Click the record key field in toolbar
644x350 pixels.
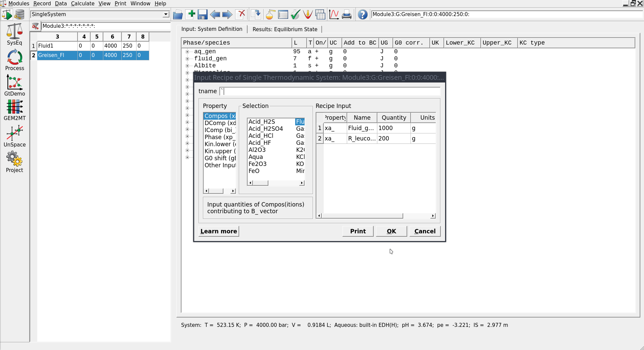pyautogui.click(x=506, y=14)
